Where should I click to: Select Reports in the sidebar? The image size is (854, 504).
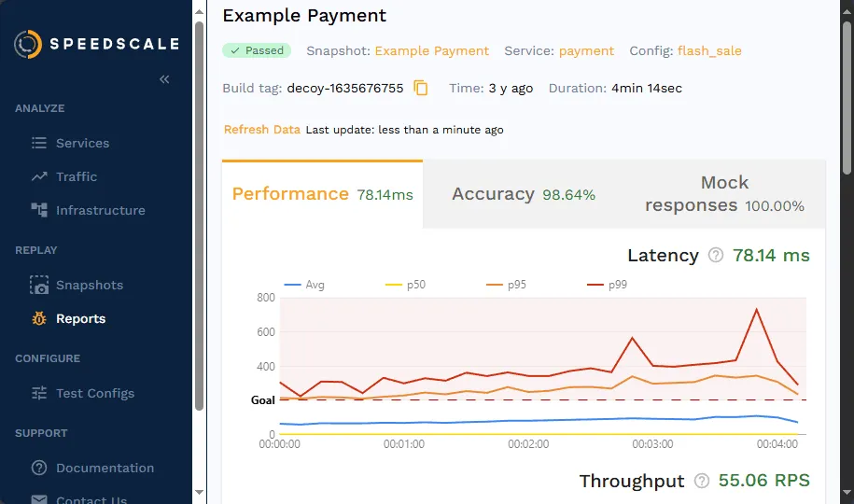pos(80,319)
